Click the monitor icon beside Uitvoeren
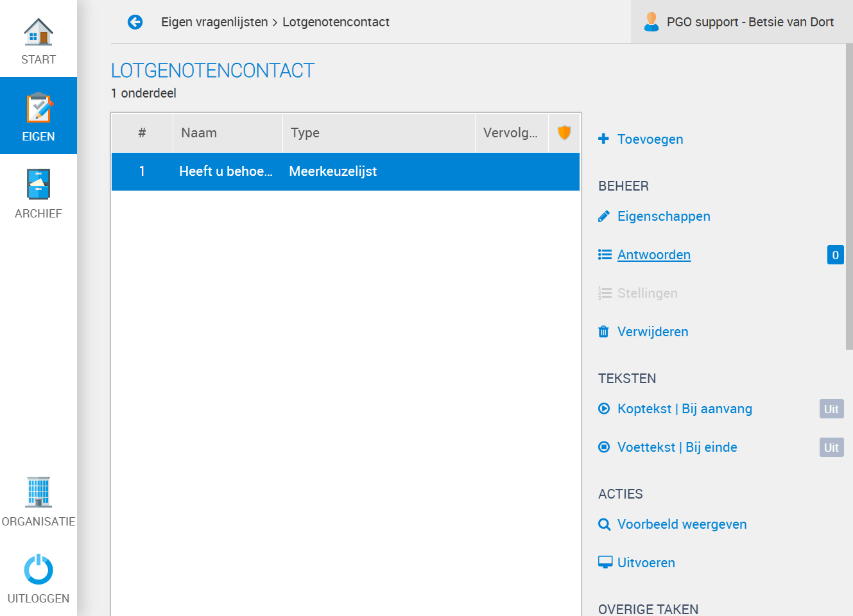853x616 pixels. tap(605, 562)
